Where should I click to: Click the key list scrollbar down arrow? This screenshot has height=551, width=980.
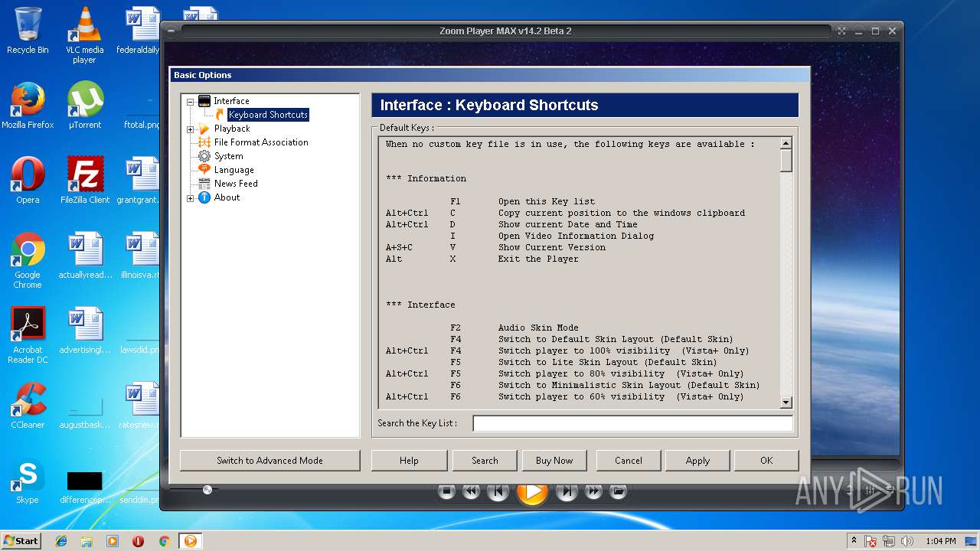[x=786, y=403]
